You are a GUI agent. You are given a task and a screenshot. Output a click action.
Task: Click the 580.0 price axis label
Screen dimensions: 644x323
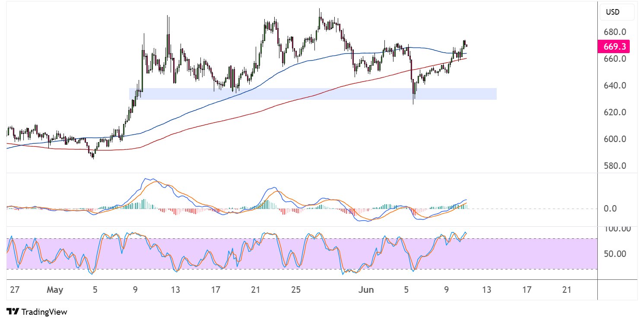(x=615, y=166)
